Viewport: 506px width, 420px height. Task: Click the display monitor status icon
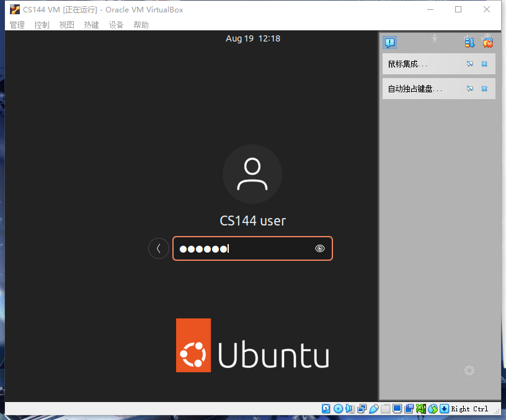pos(397,409)
